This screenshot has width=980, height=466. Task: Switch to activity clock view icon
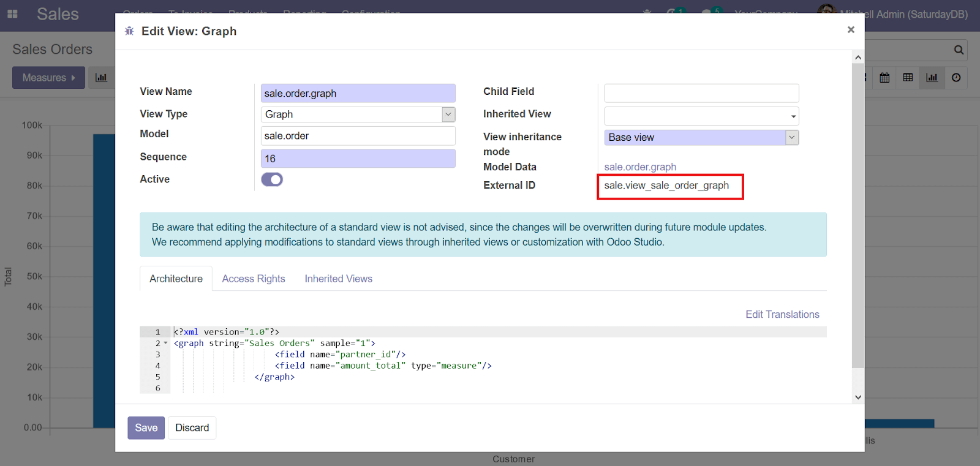(956, 78)
